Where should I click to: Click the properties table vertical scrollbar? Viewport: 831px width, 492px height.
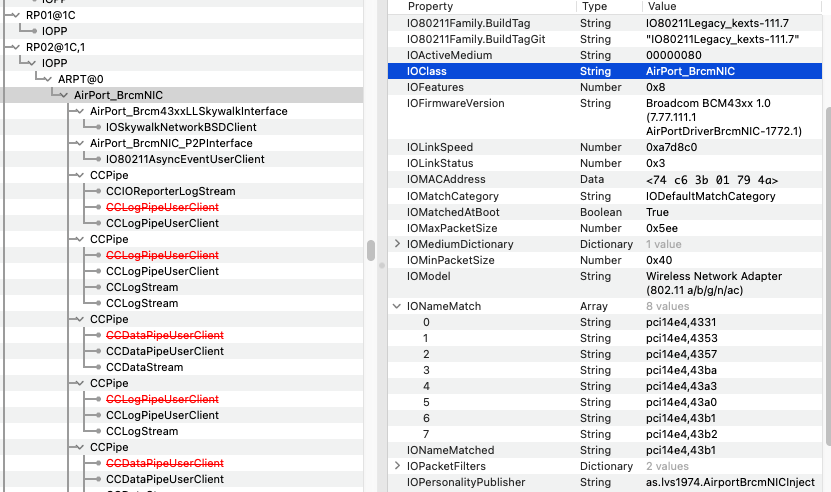tap(827, 276)
